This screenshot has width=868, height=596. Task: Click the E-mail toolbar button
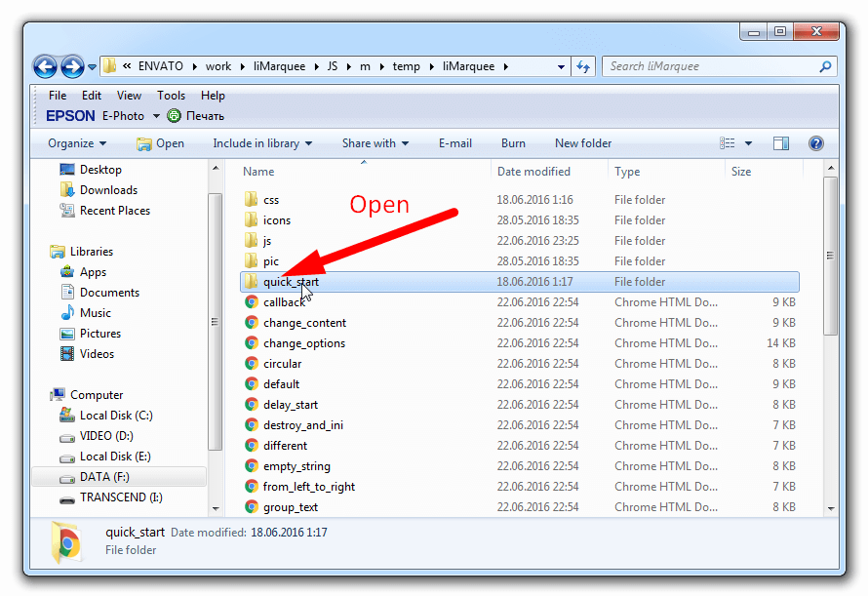pos(455,143)
